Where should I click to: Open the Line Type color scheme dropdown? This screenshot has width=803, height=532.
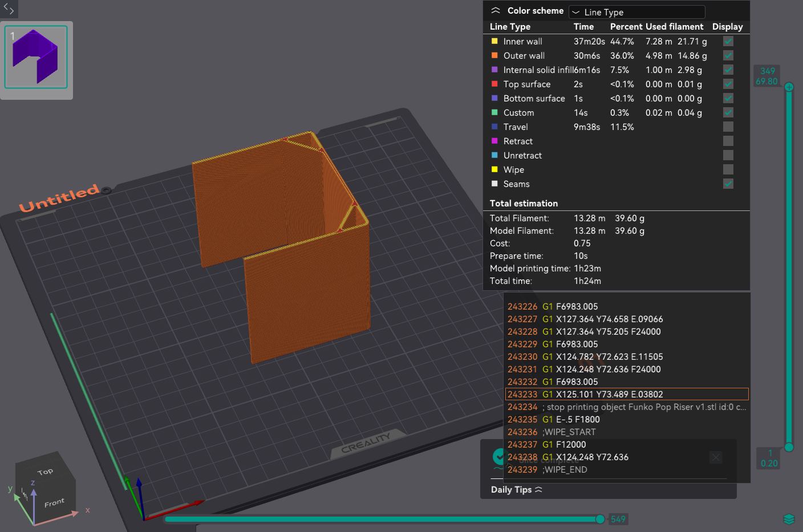tap(636, 12)
